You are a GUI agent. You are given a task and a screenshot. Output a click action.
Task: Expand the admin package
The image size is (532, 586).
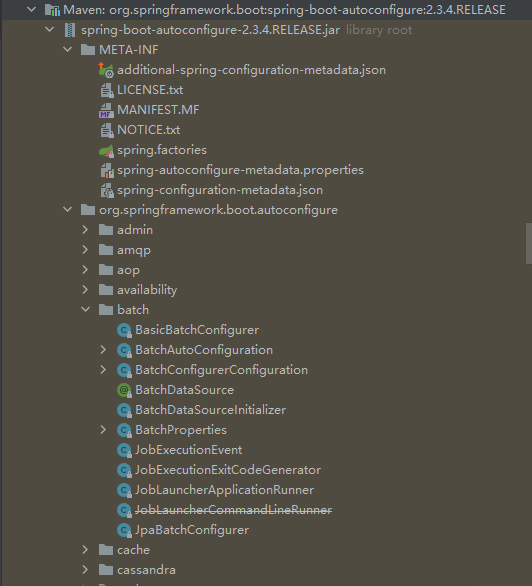click(85, 229)
